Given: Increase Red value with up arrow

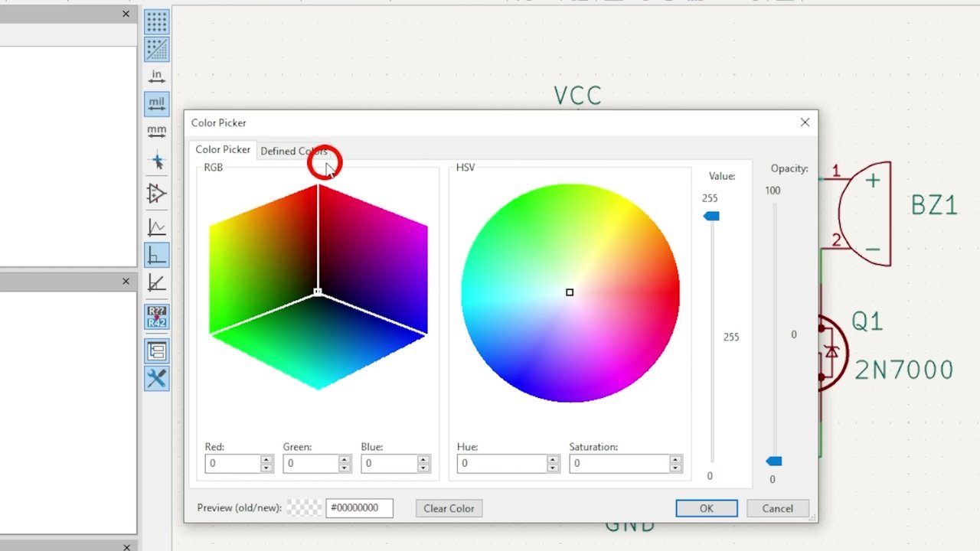Looking at the screenshot, I should (266, 460).
